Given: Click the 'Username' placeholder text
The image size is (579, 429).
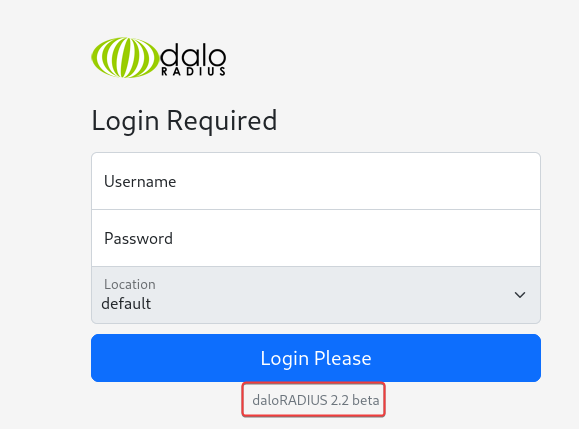Looking at the screenshot, I should (140, 181).
